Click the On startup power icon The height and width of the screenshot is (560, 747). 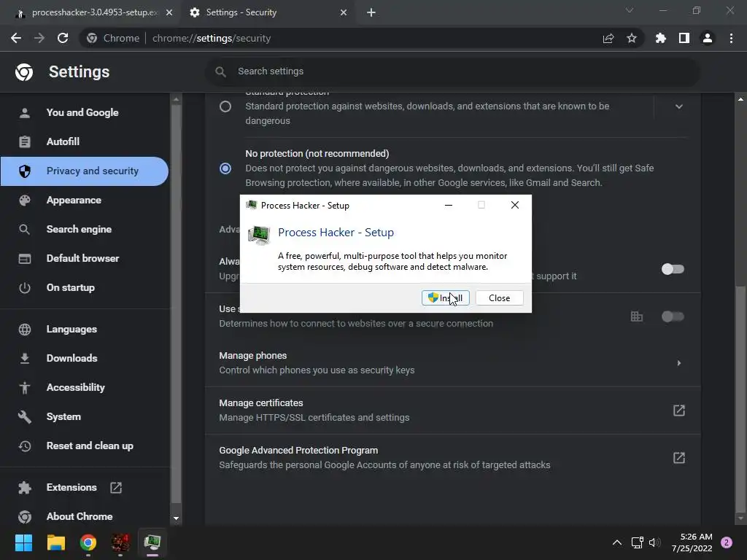[24, 288]
